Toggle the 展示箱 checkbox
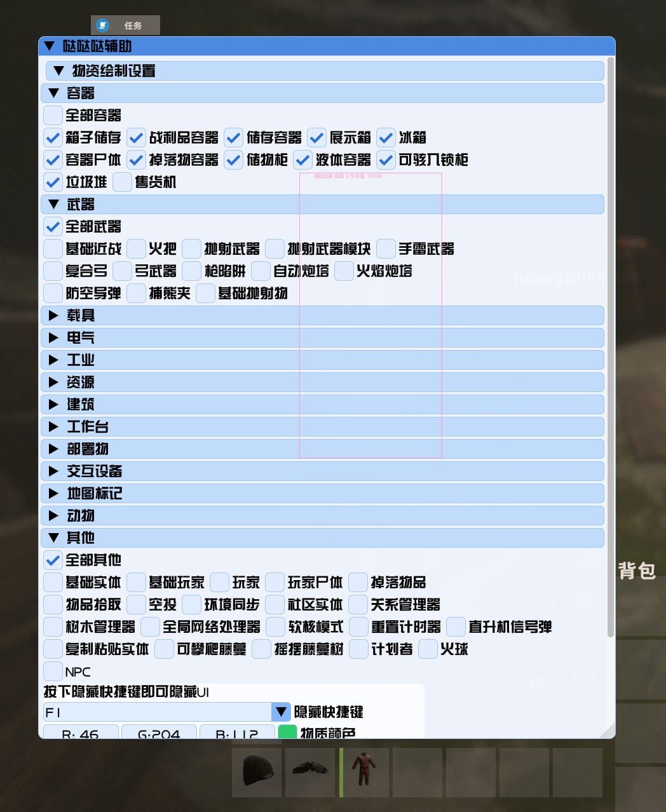This screenshot has height=812, width=666. coord(316,137)
